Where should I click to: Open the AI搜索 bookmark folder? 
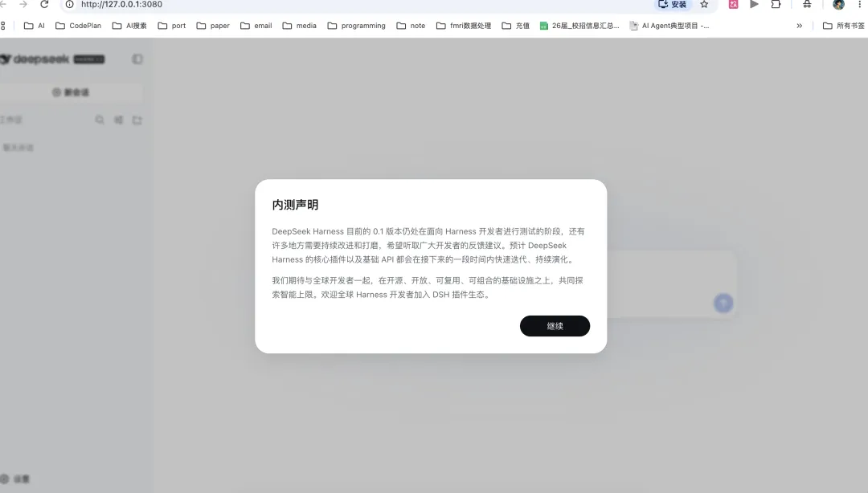click(129, 26)
